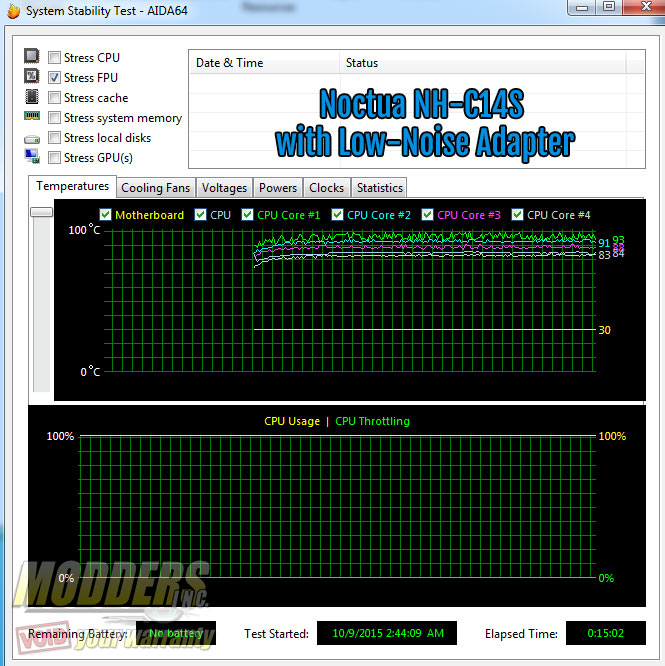This screenshot has width=665, height=666.
Task: Switch to the Clocks tab
Action: pos(326,188)
